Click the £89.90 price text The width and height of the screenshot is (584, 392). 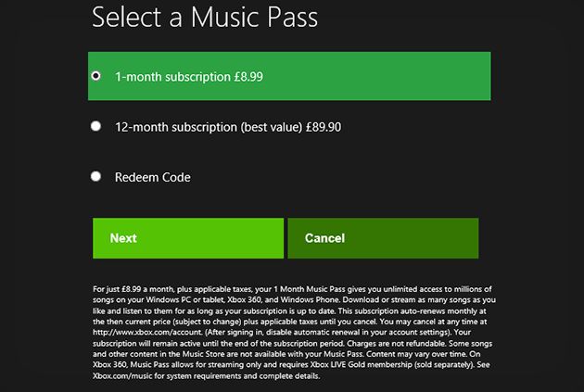(324, 127)
